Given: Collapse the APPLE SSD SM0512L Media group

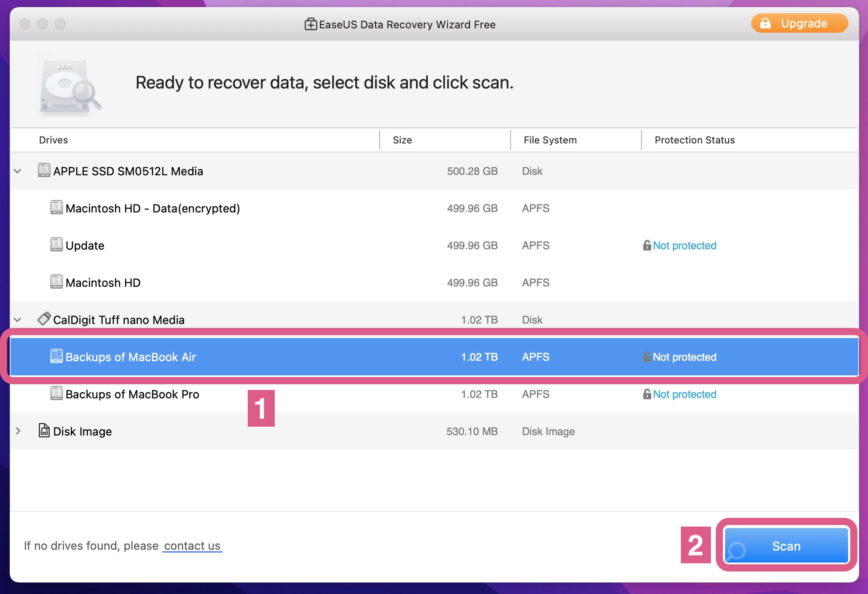Looking at the screenshot, I should click(18, 171).
